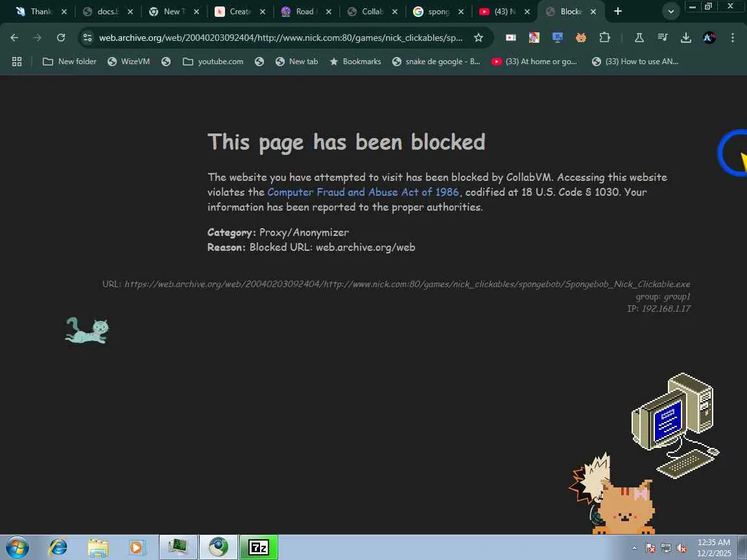The image size is (747, 560).
Task: Click the orange pixel cat image
Action: 625,507
